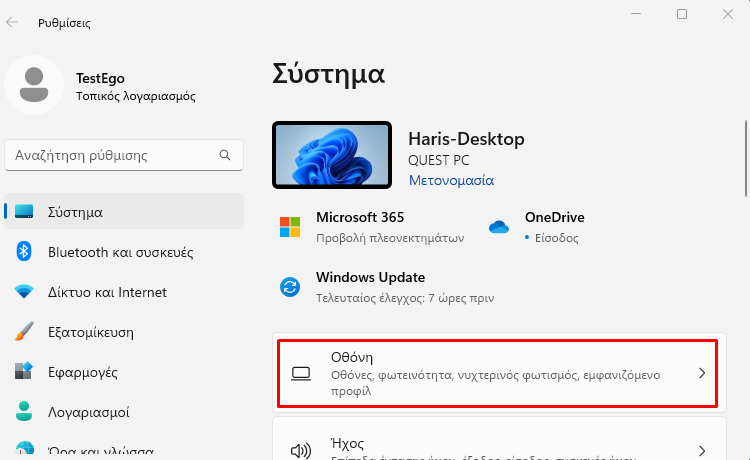Open Εξατομίκευση settings

pyautogui.click(x=124, y=332)
